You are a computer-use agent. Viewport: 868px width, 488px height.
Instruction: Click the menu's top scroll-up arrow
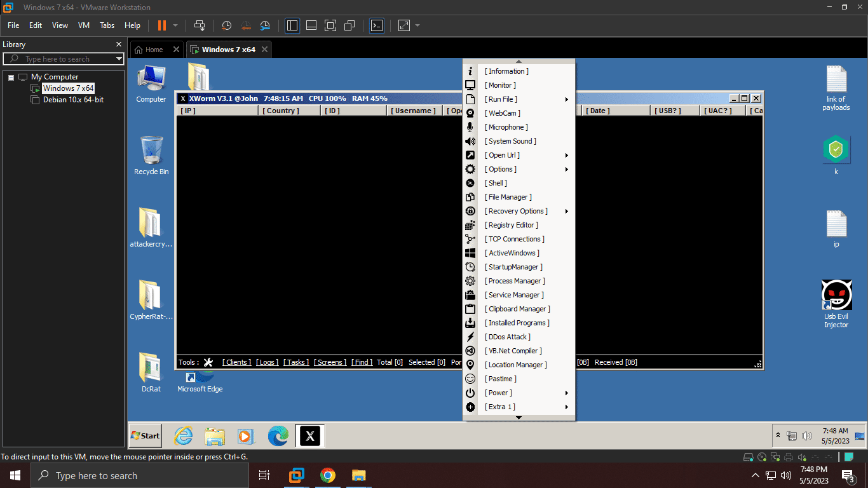[519, 61]
